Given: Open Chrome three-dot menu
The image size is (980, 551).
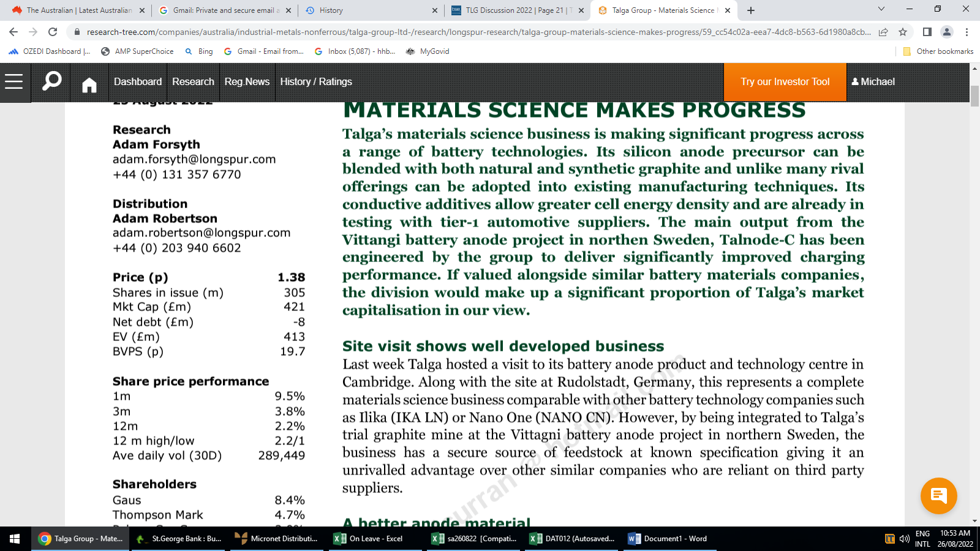Looking at the screenshot, I should 967,32.
